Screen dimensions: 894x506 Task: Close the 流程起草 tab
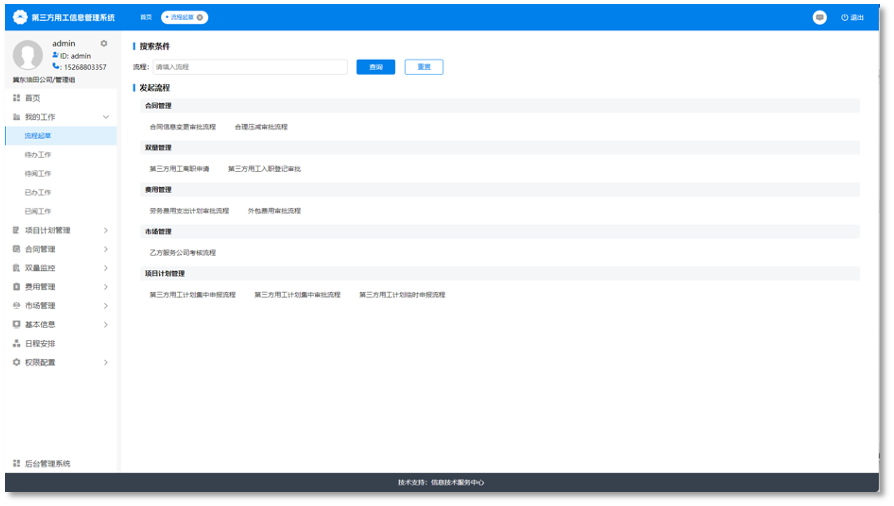click(200, 18)
